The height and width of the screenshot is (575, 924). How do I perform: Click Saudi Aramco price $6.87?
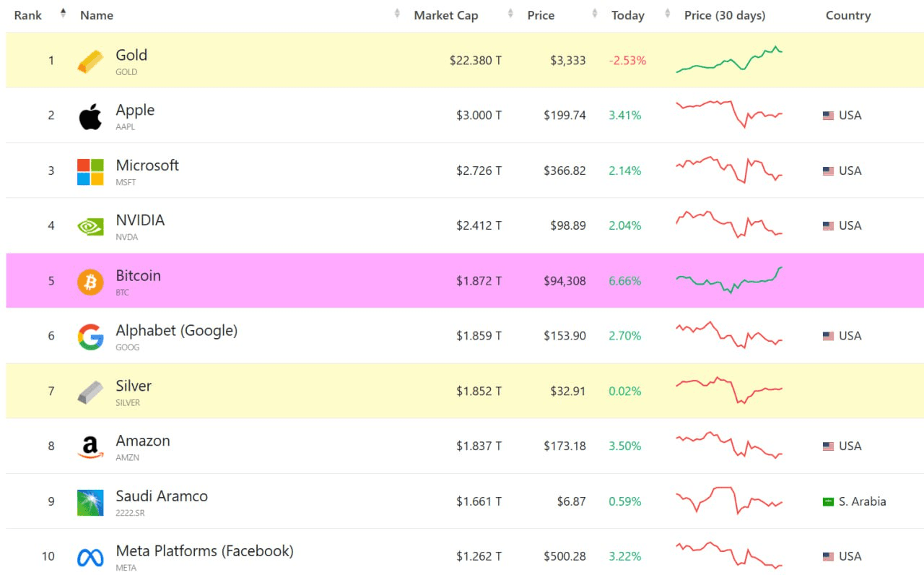pos(571,501)
